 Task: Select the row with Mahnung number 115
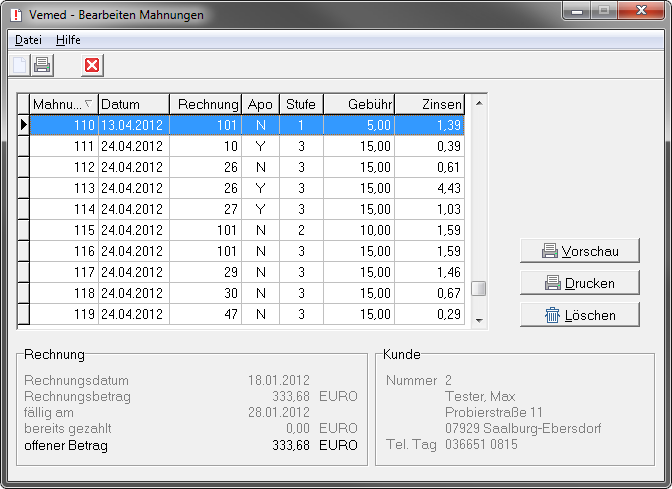pos(247,230)
